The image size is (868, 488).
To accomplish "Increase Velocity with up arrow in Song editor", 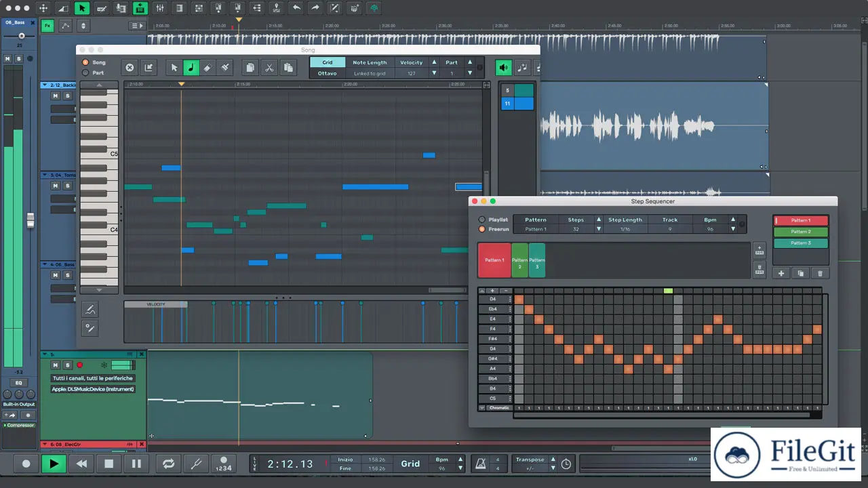I will click(x=434, y=62).
